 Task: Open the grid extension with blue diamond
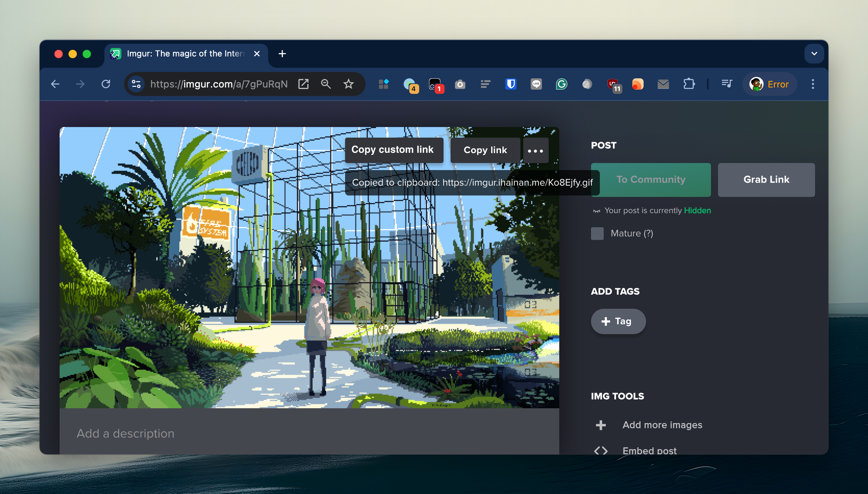click(384, 84)
